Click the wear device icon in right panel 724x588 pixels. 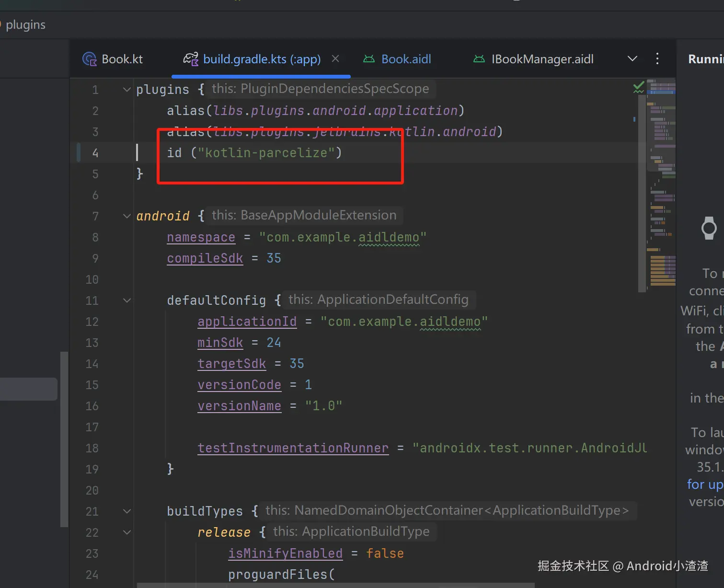709,228
